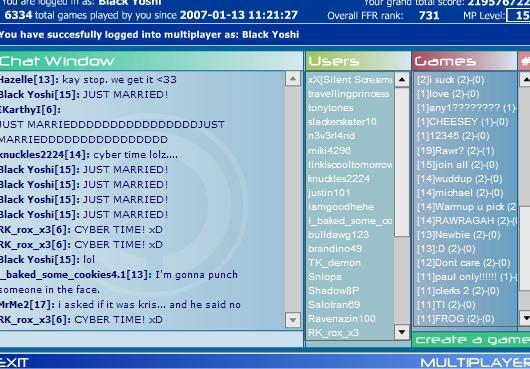Click the Users list scroll down arrow
This screenshot has width=530, height=369.
pyautogui.click(x=402, y=332)
